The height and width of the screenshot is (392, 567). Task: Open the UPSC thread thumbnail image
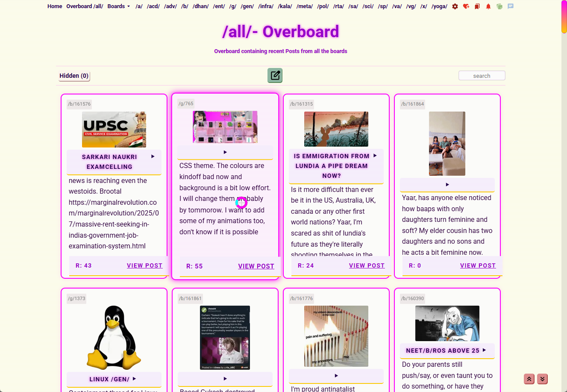click(x=114, y=130)
